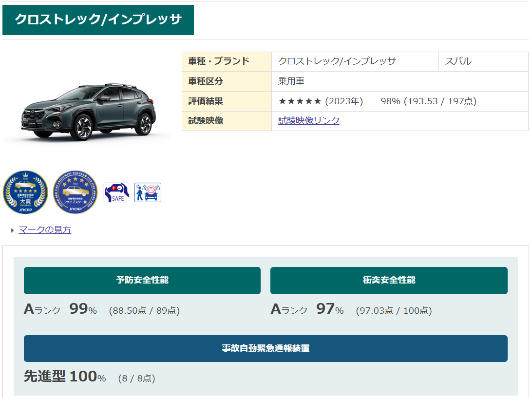The height and width of the screenshot is (398, 532).
Task: Click the 98% (193.53 / 197点) score
Action: coord(429,101)
